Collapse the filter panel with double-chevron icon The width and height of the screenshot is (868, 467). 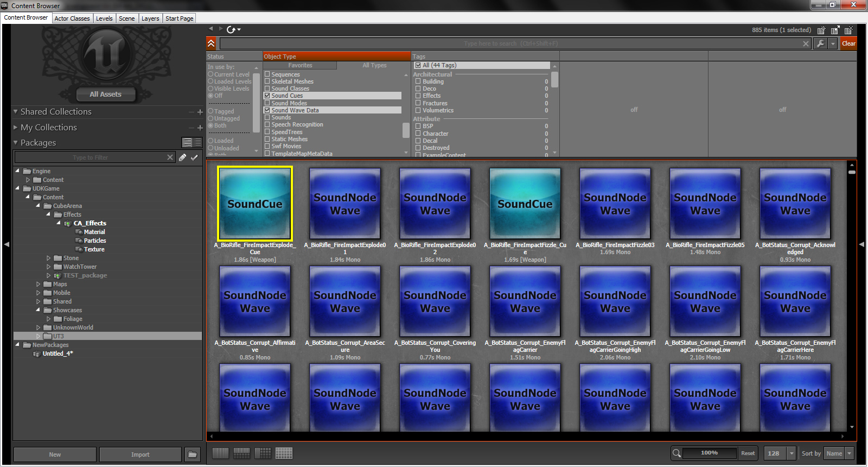(211, 43)
